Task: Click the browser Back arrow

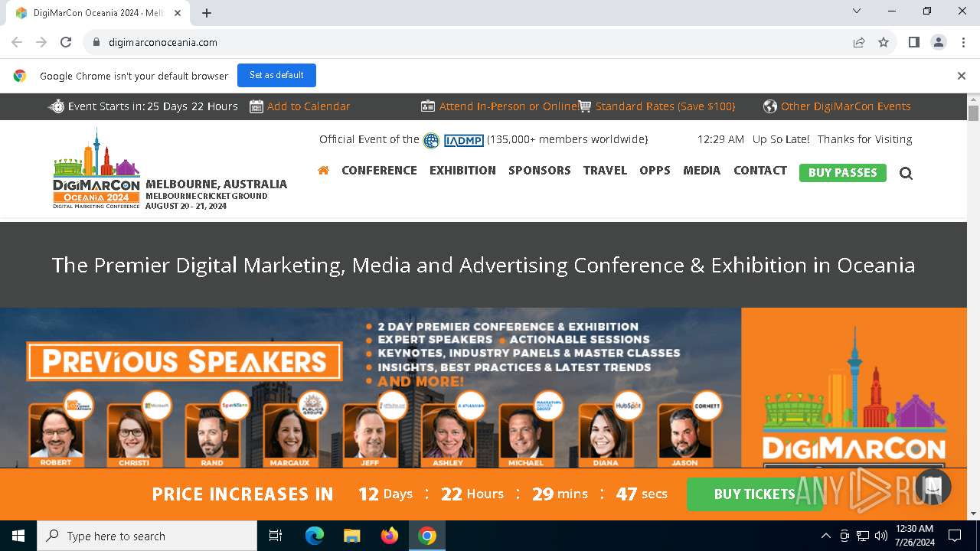Action: (17, 42)
